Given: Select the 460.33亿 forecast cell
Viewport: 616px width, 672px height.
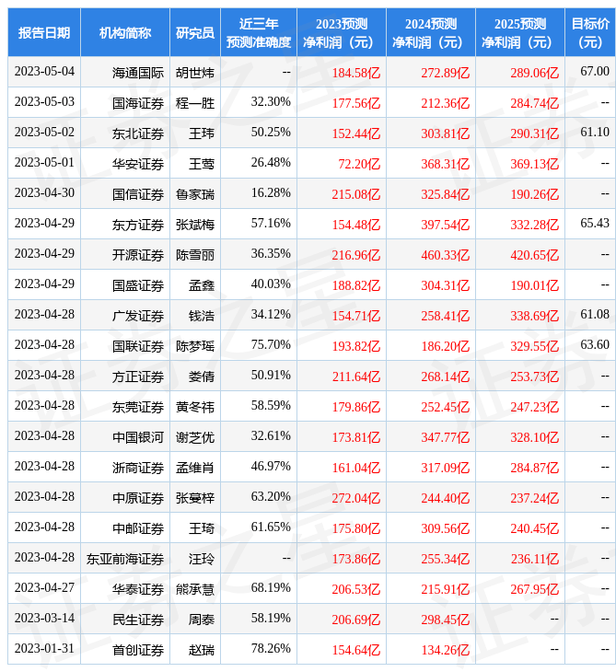Looking at the screenshot, I should (445, 255).
